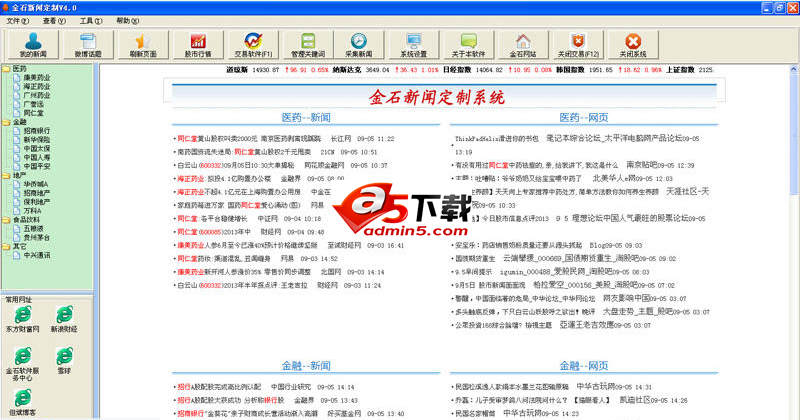Visit 金石网站 home icon

tap(523, 45)
